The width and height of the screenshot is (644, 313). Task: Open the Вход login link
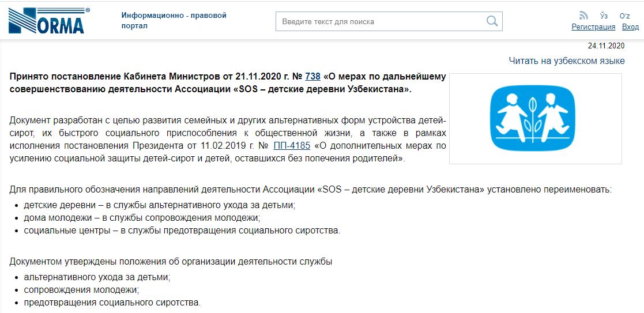(x=630, y=27)
